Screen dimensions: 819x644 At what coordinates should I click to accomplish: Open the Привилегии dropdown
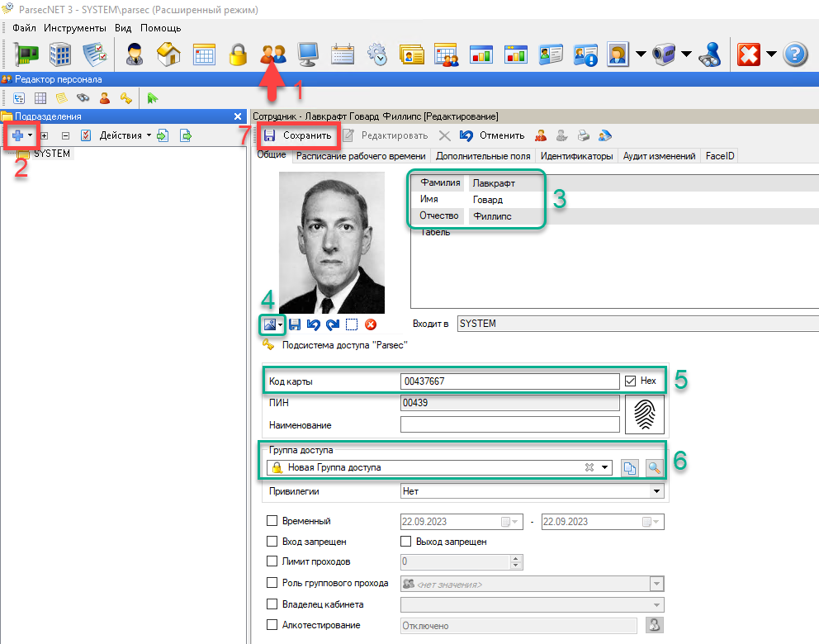pos(657,490)
